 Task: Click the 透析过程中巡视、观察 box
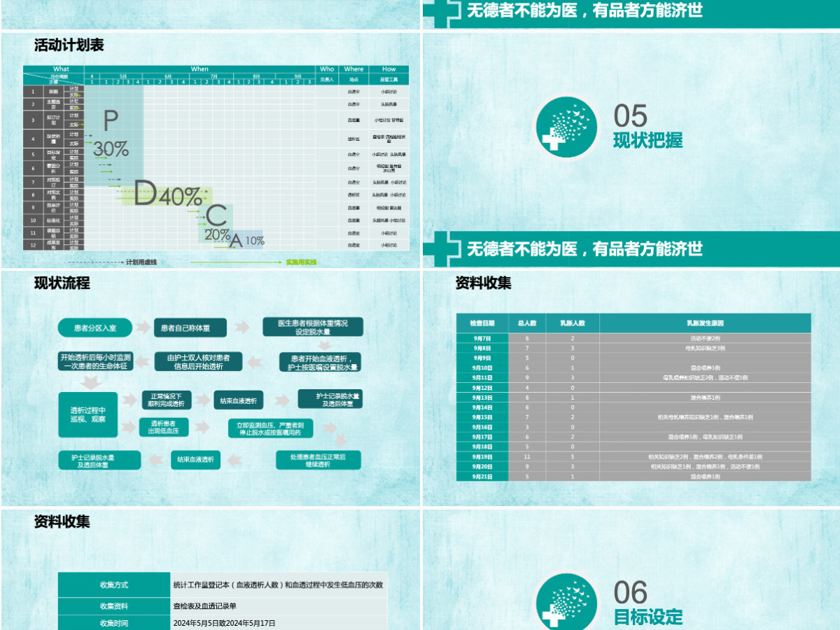click(x=88, y=414)
